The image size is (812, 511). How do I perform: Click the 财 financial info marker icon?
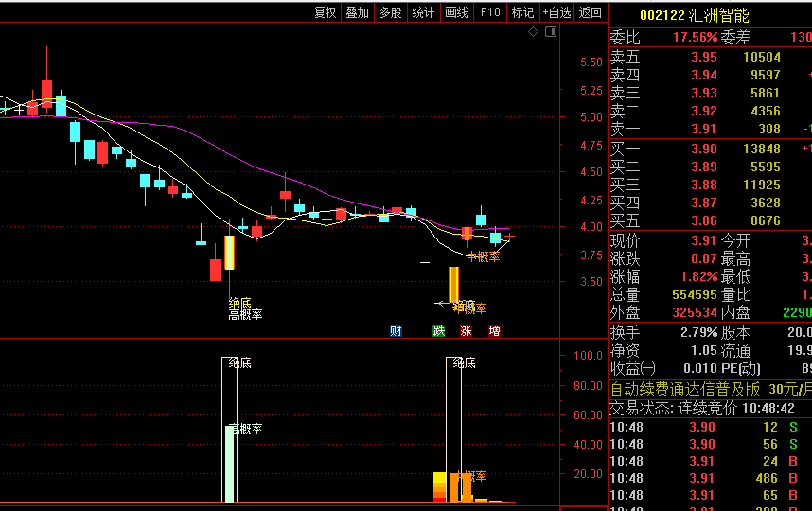(396, 330)
